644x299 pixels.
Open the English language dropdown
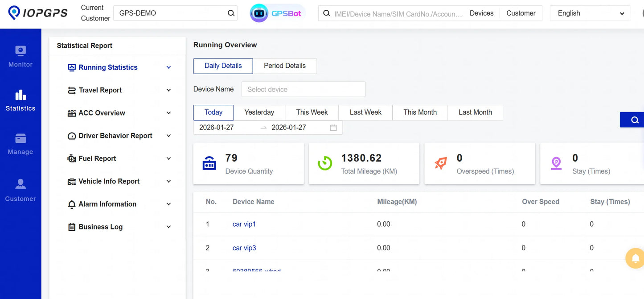[590, 13]
